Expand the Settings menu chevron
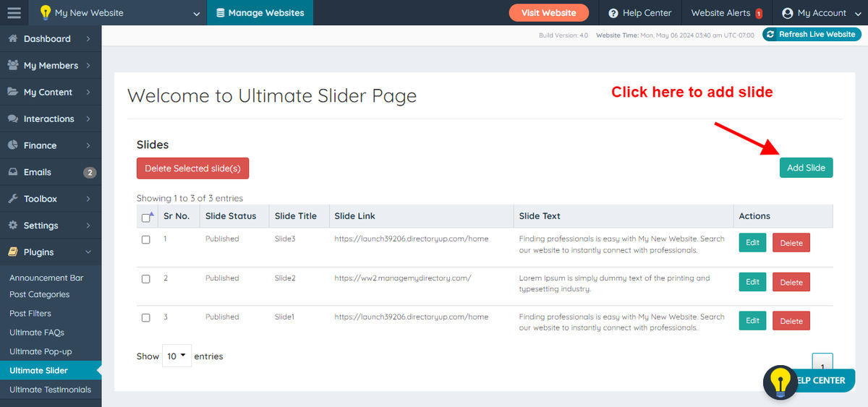This screenshot has width=868, height=407. point(88,226)
